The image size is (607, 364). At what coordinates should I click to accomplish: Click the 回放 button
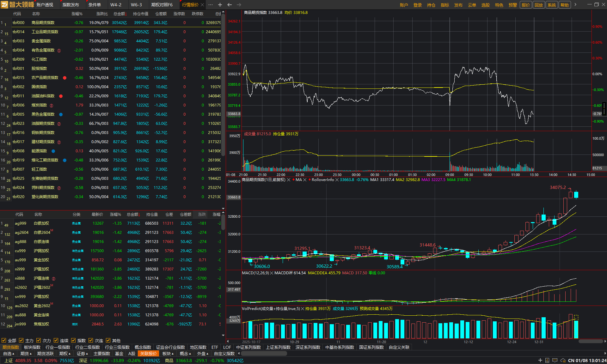tap(539, 5)
